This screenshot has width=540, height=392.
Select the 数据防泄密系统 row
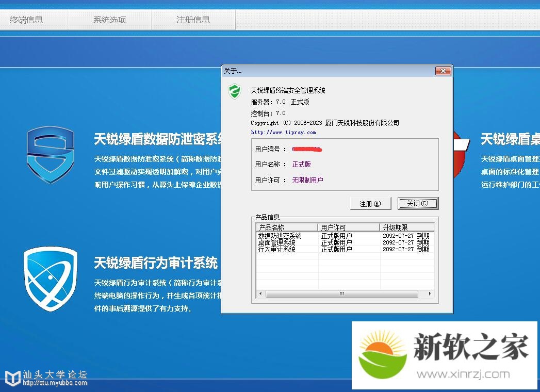pyautogui.click(x=345, y=236)
